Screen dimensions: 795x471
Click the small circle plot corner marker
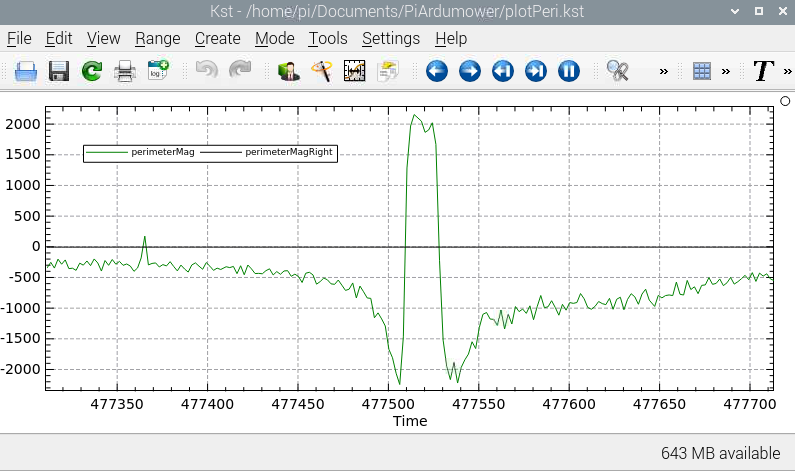click(x=785, y=101)
